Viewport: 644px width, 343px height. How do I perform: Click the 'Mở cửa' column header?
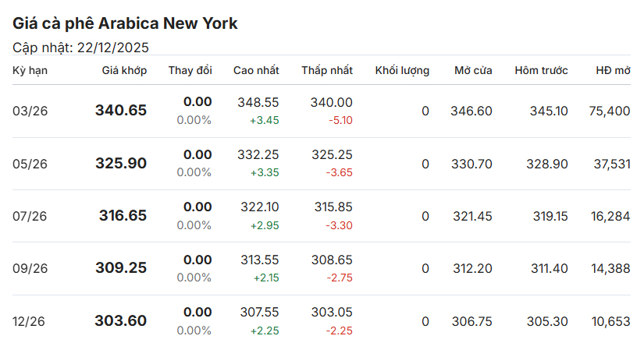(473, 71)
